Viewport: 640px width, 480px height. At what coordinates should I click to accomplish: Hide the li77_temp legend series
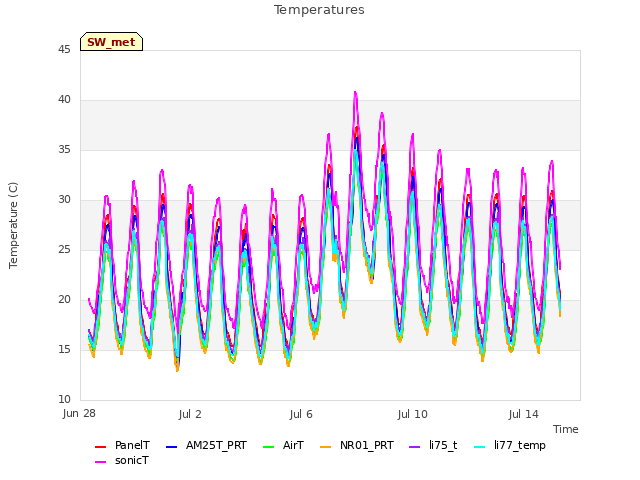click(510, 445)
